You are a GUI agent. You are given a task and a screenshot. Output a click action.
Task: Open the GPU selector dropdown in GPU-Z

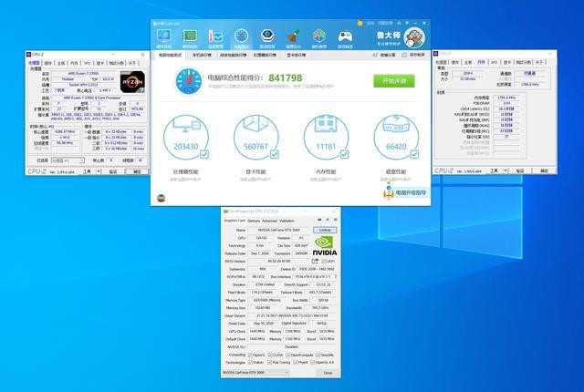[255, 372]
